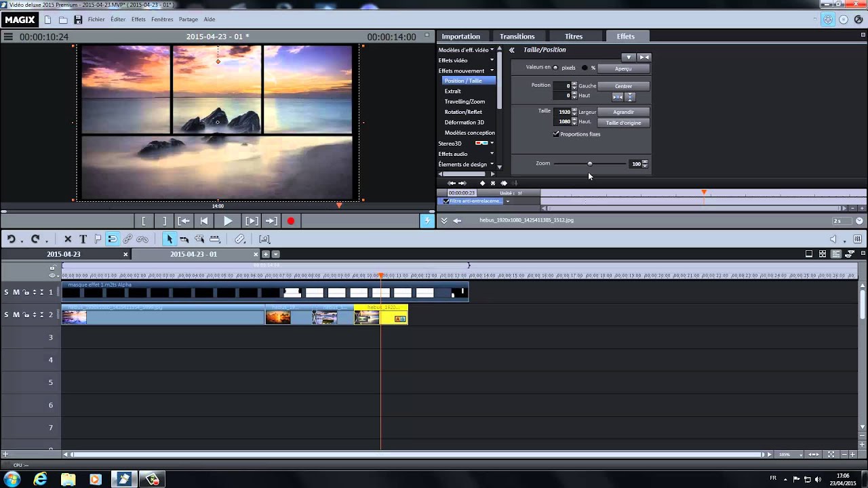Play the preview video
868x488 pixels.
click(228, 221)
